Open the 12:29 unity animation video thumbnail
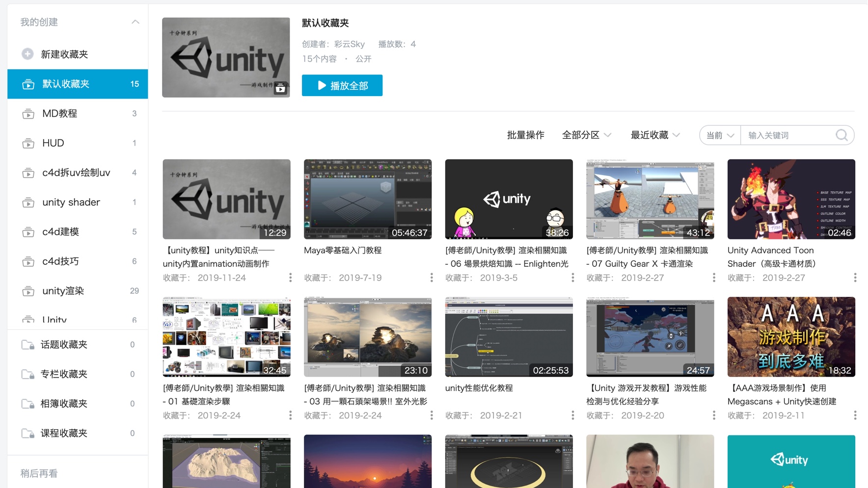Viewport: 868px width, 488px height. click(226, 199)
